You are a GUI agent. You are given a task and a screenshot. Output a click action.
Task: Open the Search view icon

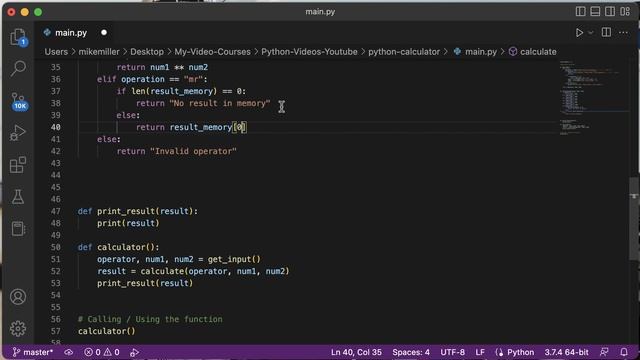[x=18, y=69]
